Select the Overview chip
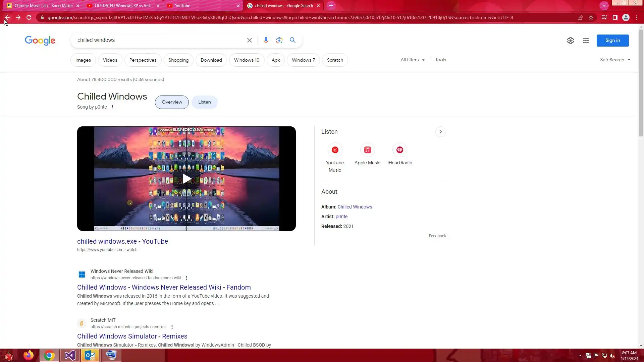This screenshot has width=644, height=362. click(172, 102)
